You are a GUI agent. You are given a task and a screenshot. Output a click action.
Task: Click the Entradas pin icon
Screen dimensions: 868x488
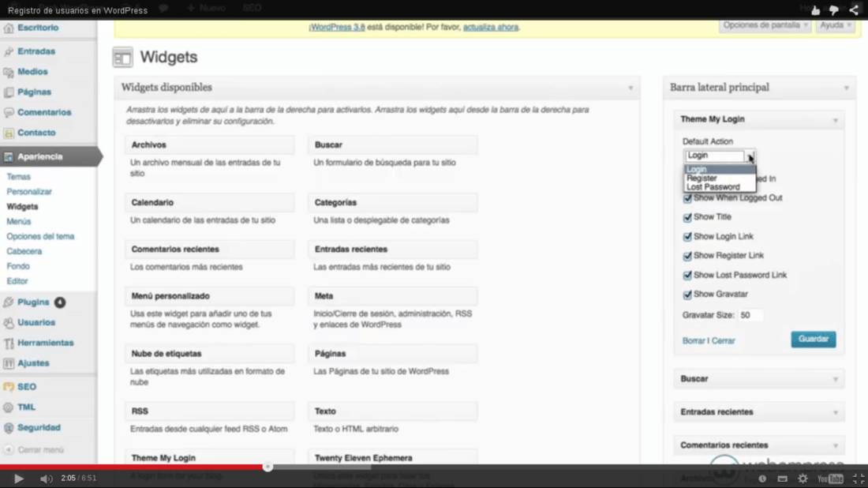(9, 51)
